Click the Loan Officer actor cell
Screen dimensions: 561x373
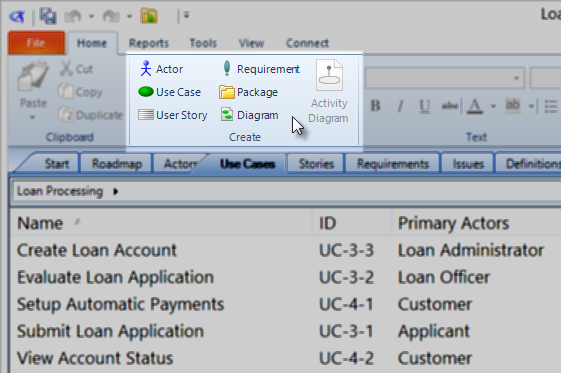pyautogui.click(x=444, y=278)
